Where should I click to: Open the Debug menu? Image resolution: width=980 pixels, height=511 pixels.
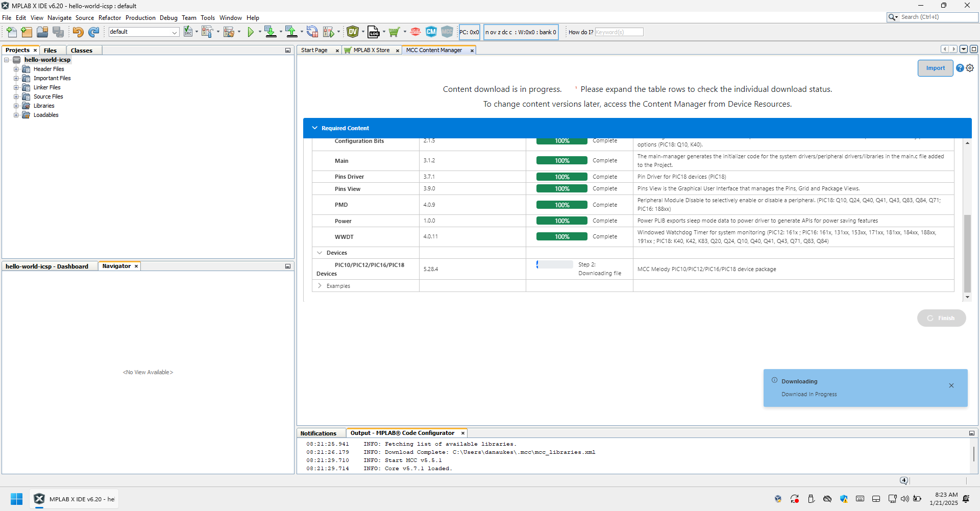(x=168, y=18)
